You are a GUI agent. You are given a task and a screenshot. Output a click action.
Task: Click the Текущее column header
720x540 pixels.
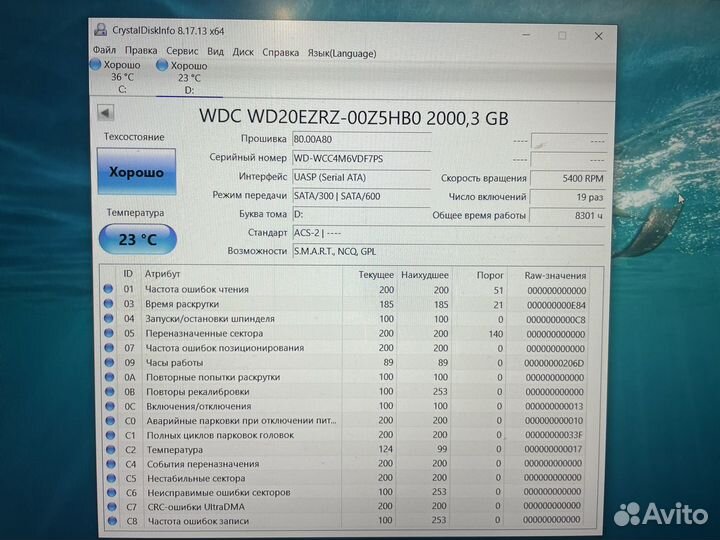pyautogui.click(x=376, y=275)
